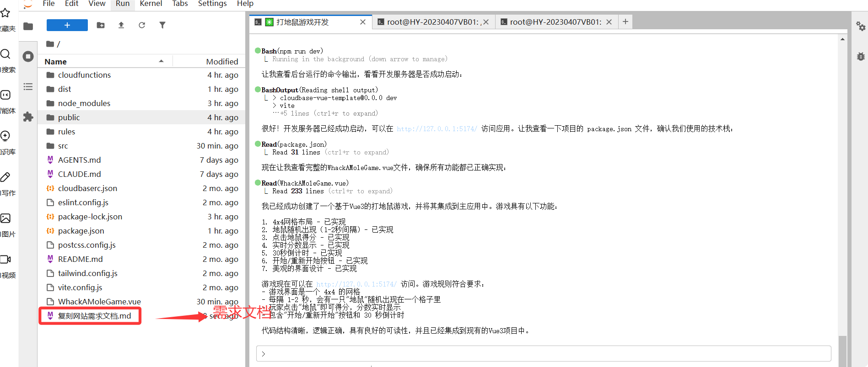Open the file browser sidebar tab
868x367 pixels.
(28, 27)
